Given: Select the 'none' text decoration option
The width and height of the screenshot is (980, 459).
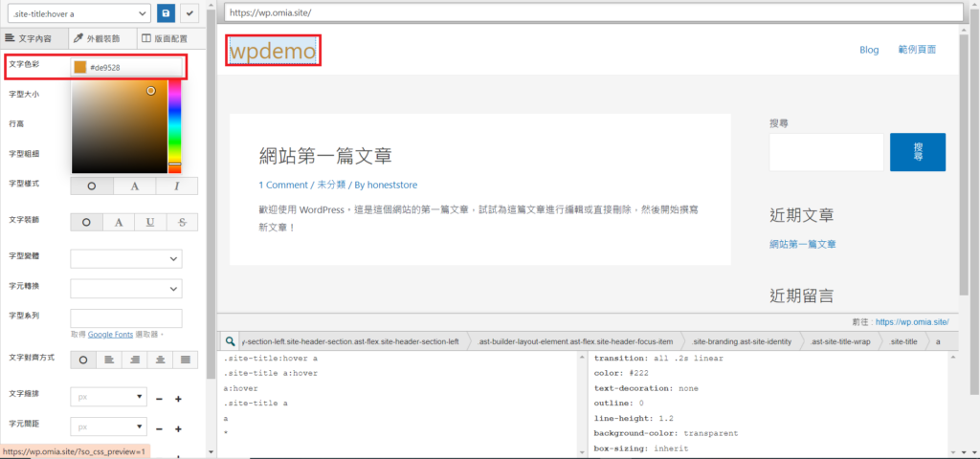Looking at the screenshot, I should point(86,222).
